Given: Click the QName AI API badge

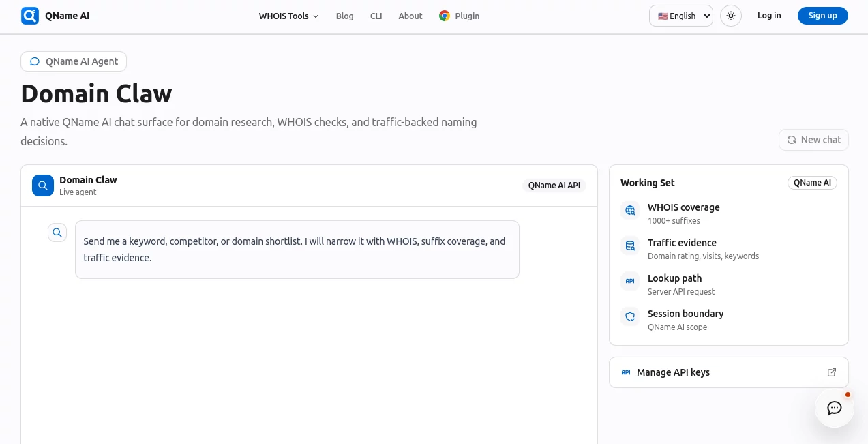Looking at the screenshot, I should 554,186.
